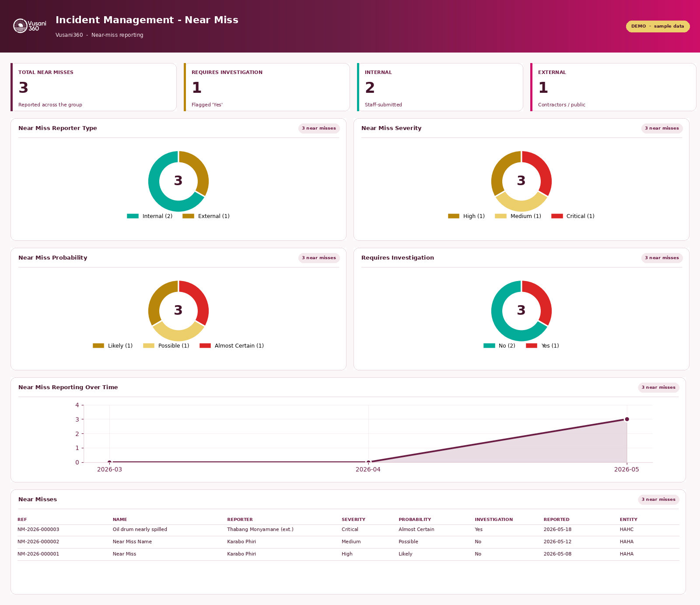700x605 pixels.
Task: Click the Vusani 360 logo
Action: coord(29,26)
